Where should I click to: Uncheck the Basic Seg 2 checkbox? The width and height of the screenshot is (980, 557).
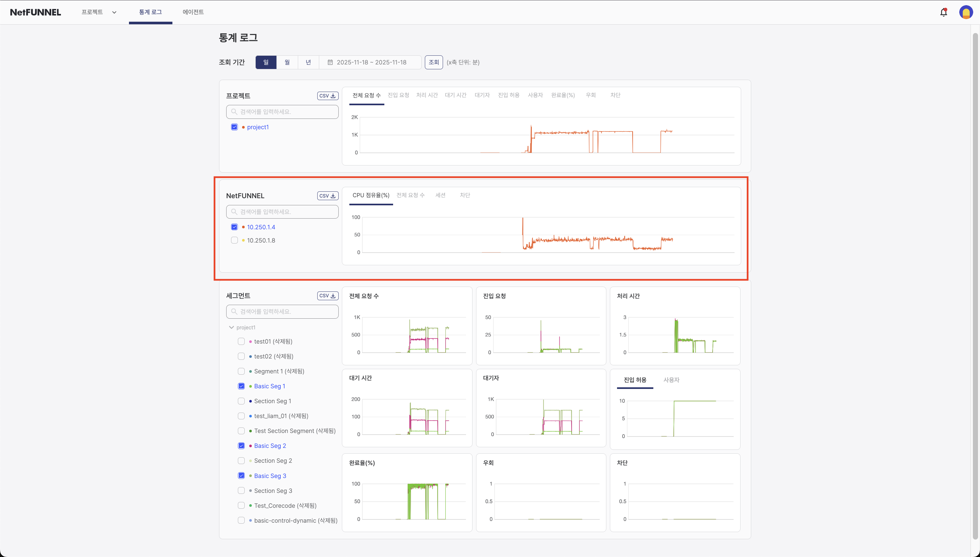pos(241,445)
